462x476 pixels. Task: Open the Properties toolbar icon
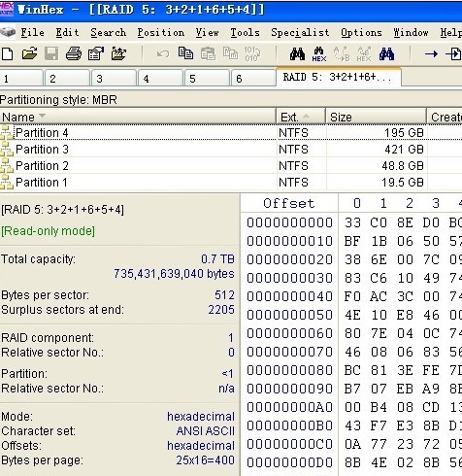96,53
